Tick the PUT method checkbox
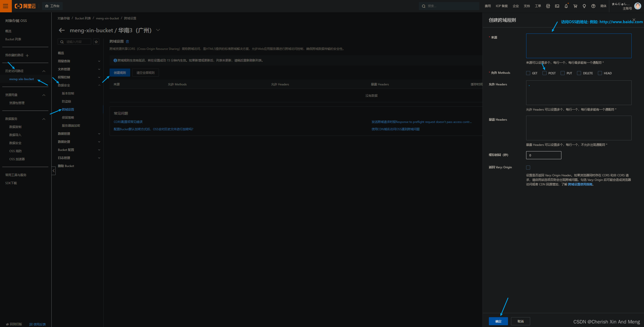 [x=562, y=73]
